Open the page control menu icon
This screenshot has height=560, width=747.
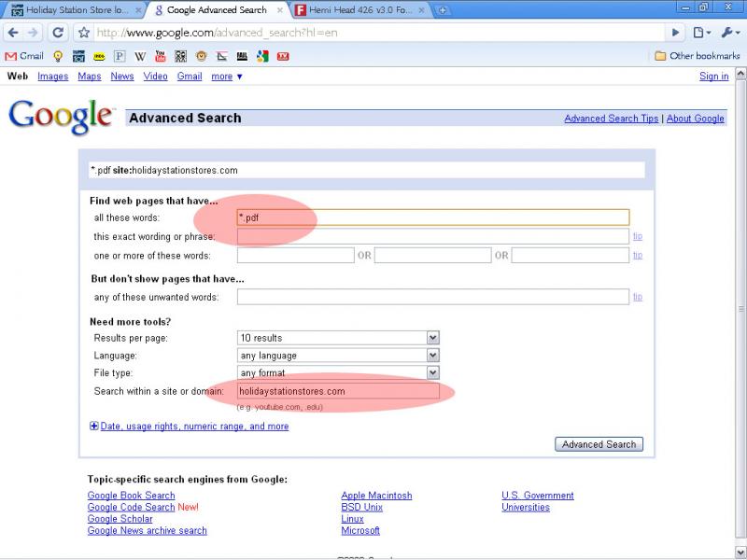point(702,33)
